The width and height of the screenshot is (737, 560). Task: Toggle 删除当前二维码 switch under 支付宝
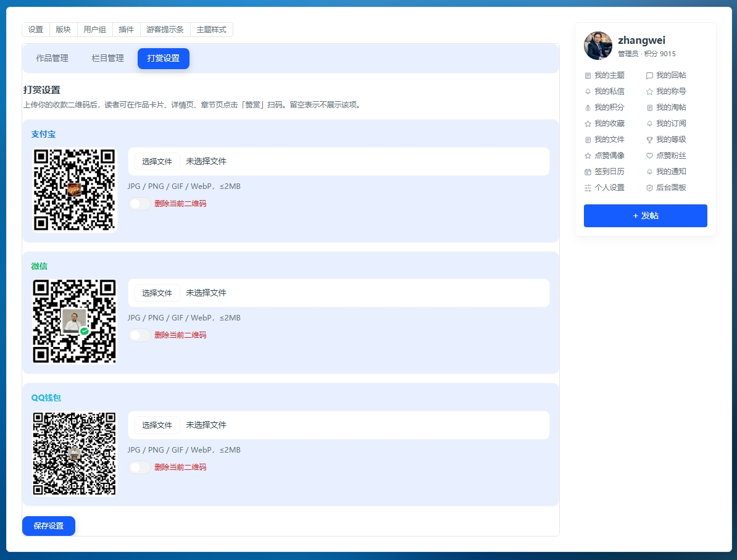tap(139, 204)
